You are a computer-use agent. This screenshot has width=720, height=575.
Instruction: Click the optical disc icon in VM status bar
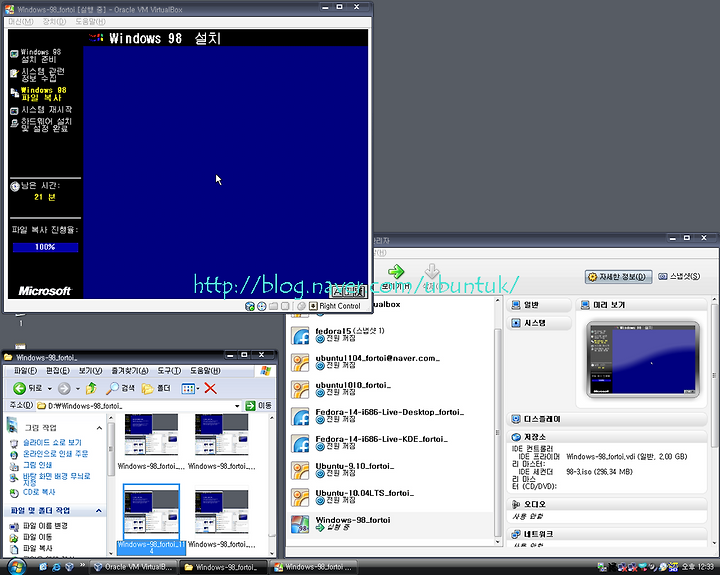coord(262,306)
